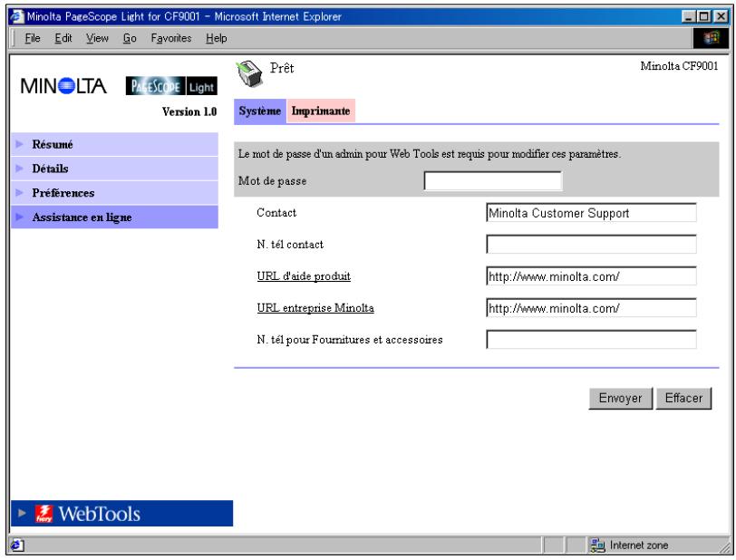Screen dimensions: 736x560
Task: Open the Go menu
Action: pos(130,38)
